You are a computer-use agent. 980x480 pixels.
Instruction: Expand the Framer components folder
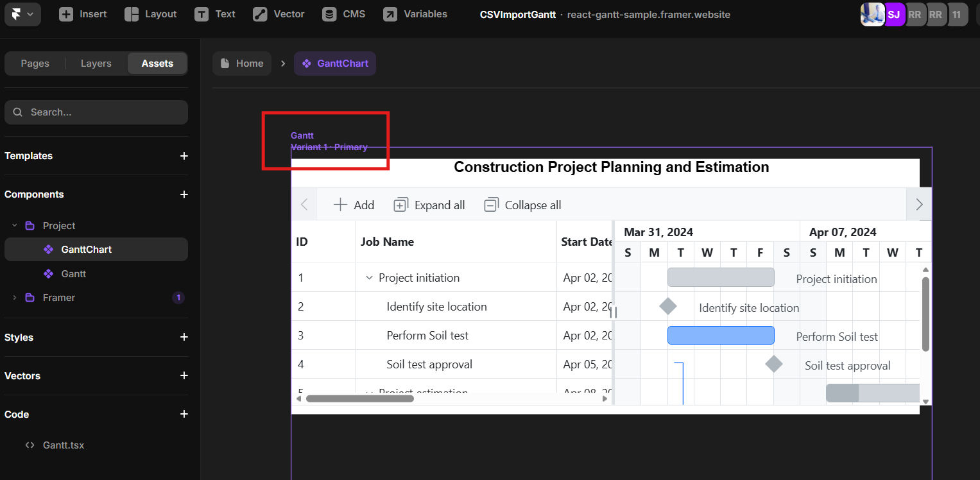tap(13, 297)
